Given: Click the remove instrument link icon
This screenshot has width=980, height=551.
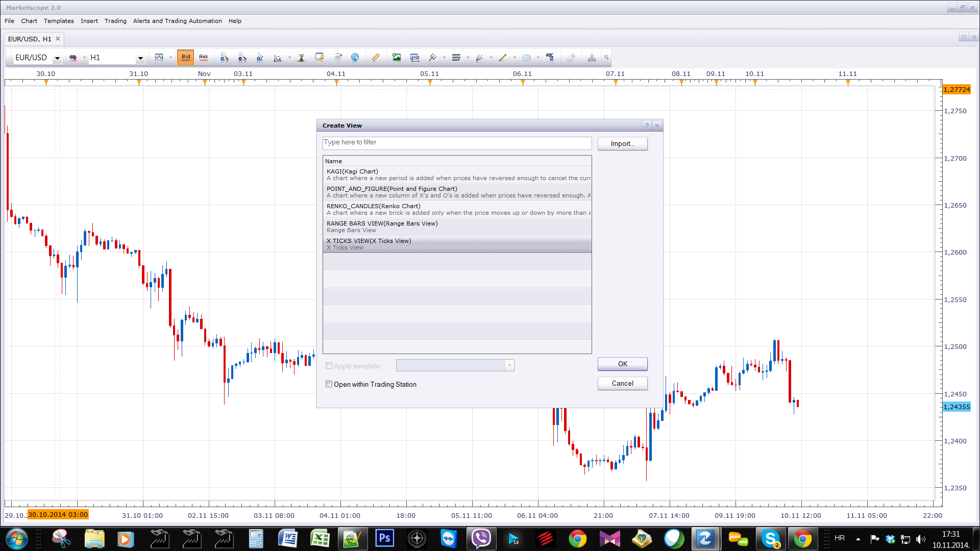Looking at the screenshot, I should 73,58.
